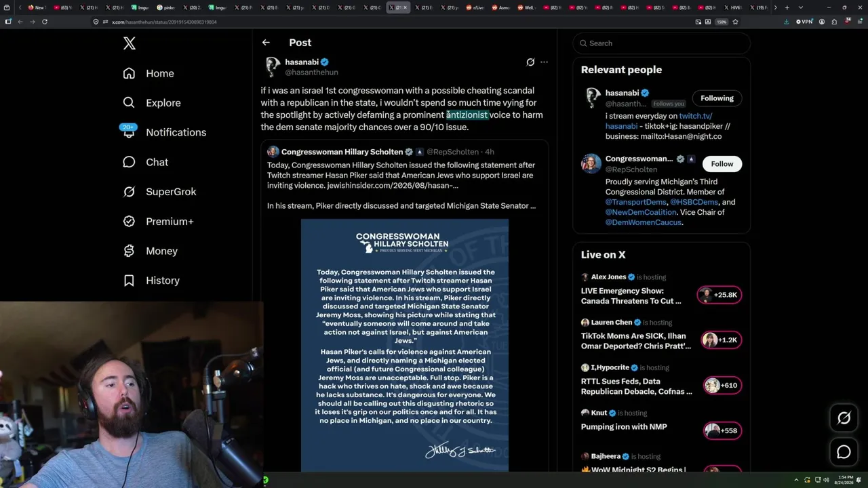Click the browser back button

[x=20, y=22]
